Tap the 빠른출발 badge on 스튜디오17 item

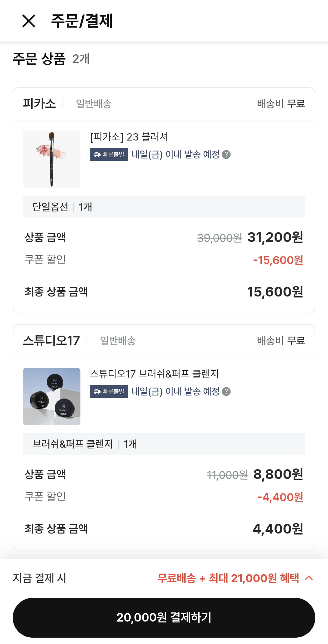[109, 391]
